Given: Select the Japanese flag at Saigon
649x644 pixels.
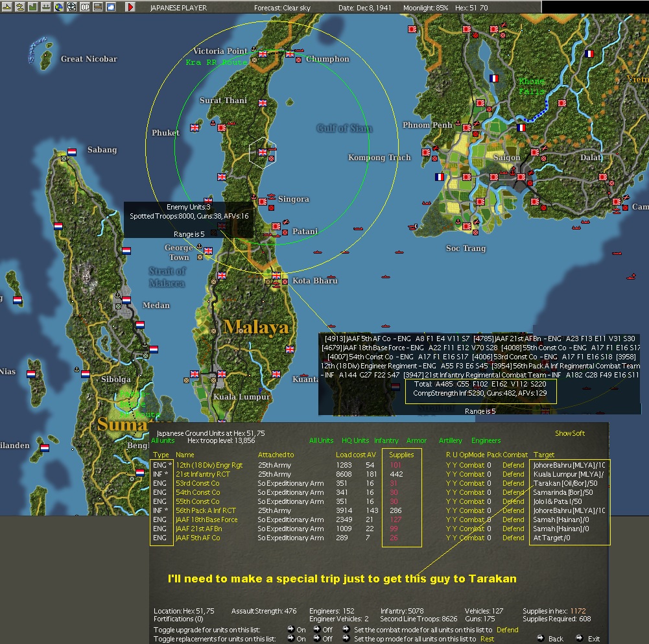Looking at the screenshot, I should pyautogui.click(x=521, y=177).
